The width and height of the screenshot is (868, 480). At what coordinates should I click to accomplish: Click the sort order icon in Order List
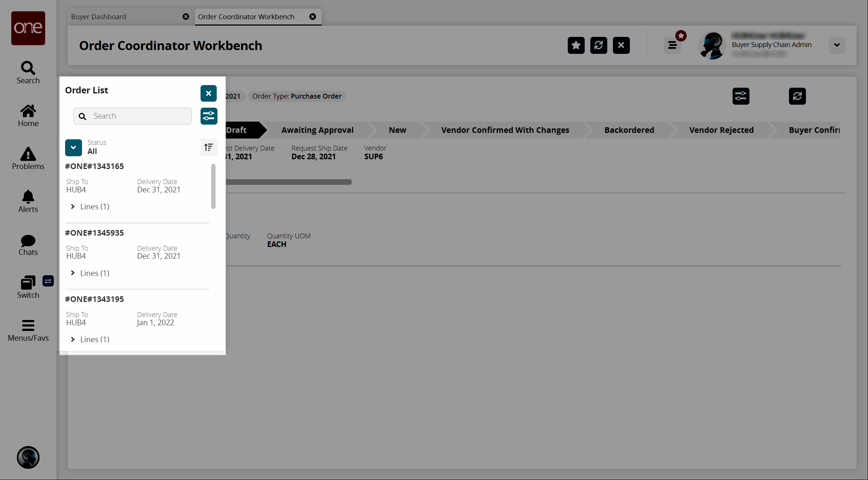click(x=208, y=147)
